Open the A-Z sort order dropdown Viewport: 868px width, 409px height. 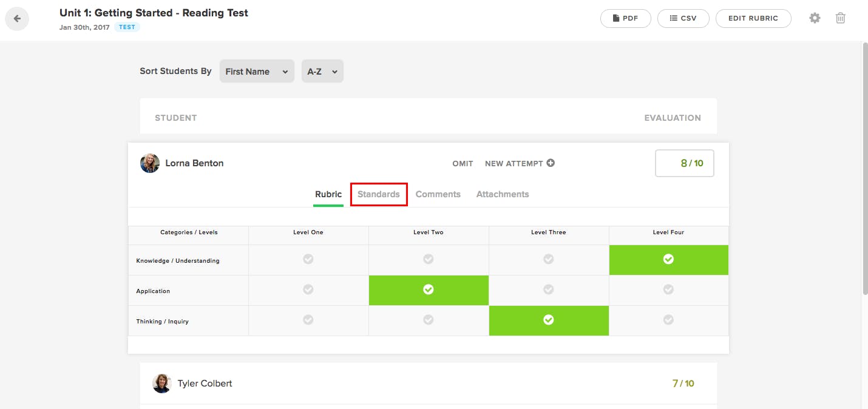[322, 71]
